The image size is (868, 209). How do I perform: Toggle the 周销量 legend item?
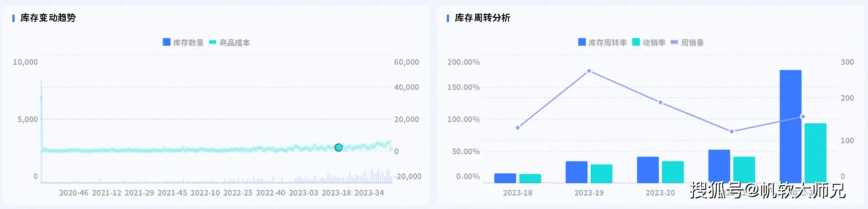coord(687,42)
